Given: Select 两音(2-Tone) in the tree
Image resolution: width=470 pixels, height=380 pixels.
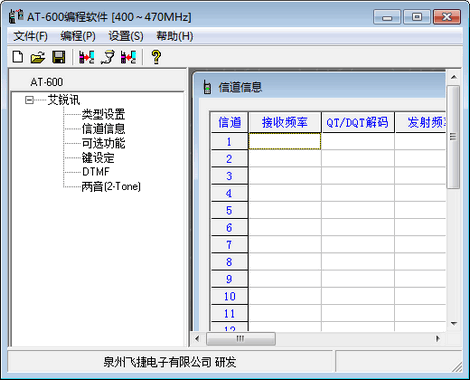Looking at the screenshot, I should coord(111,186).
